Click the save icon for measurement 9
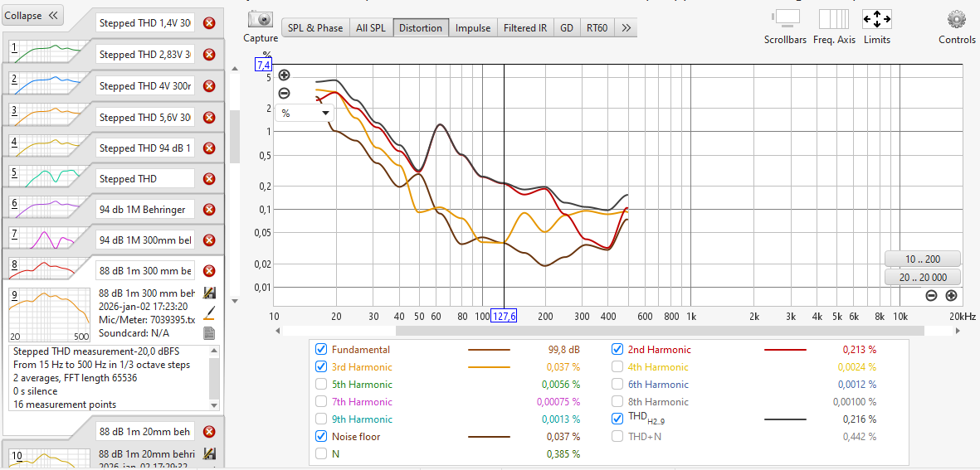This screenshot has width=980, height=470. [209, 293]
